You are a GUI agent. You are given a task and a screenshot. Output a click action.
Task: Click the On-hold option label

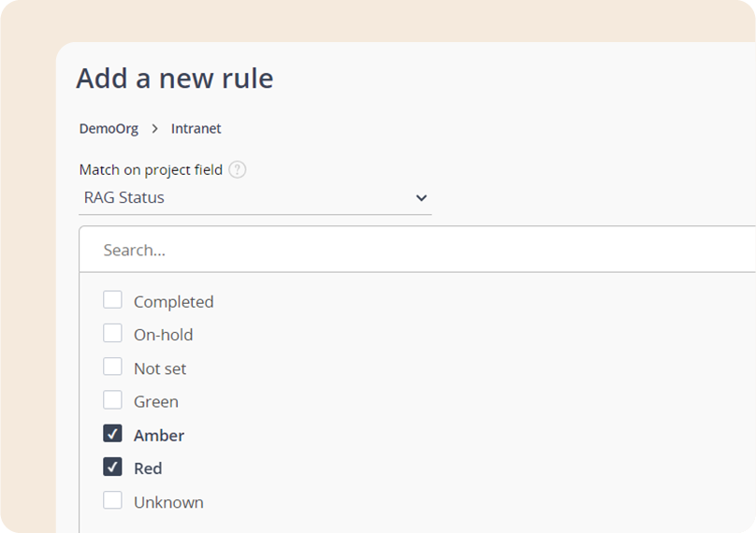[164, 335]
